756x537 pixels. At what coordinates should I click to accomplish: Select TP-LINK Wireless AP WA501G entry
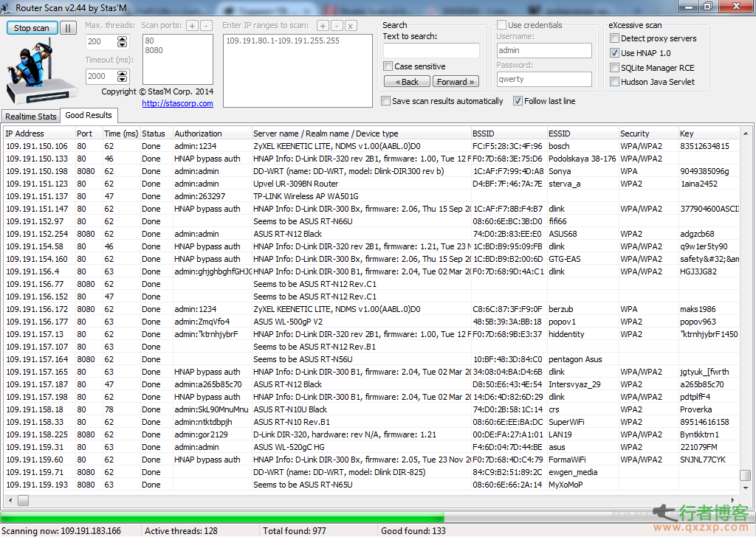(x=372, y=196)
